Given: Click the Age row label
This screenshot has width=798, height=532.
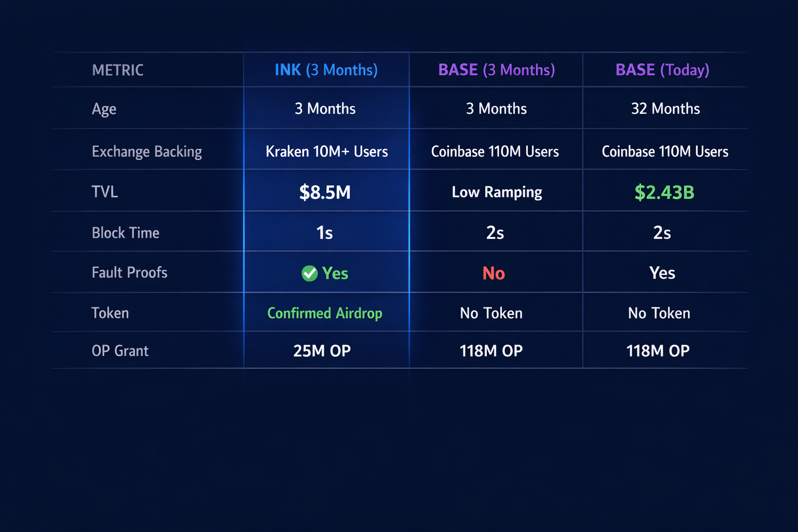Looking at the screenshot, I should pos(104,109).
